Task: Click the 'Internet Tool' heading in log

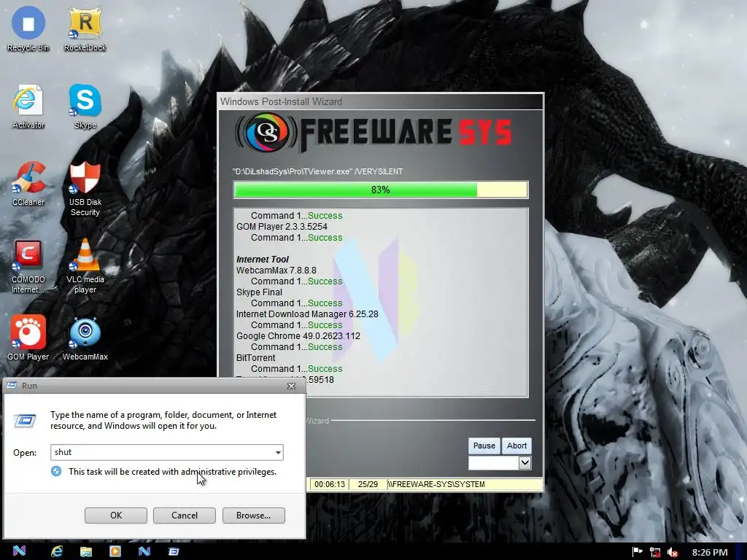Action: [x=263, y=260]
